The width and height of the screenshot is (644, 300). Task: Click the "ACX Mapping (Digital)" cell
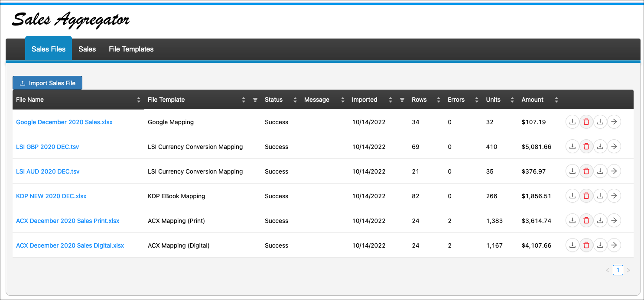click(x=179, y=245)
